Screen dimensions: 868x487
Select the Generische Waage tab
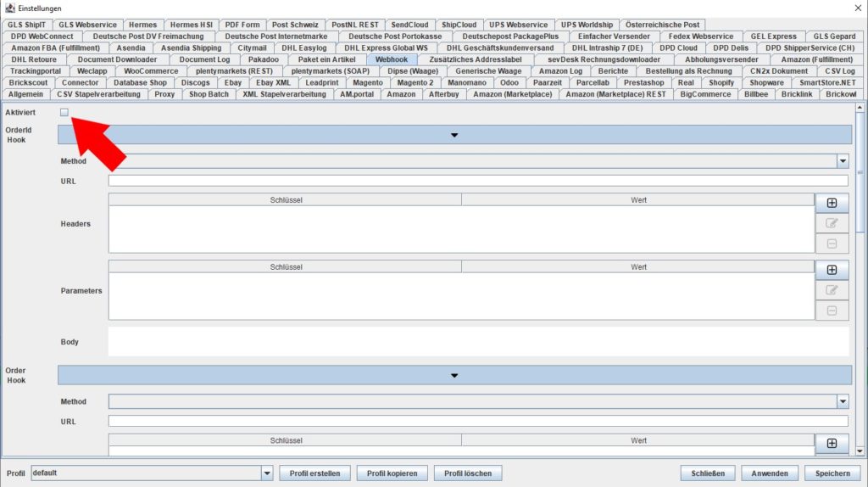(488, 71)
